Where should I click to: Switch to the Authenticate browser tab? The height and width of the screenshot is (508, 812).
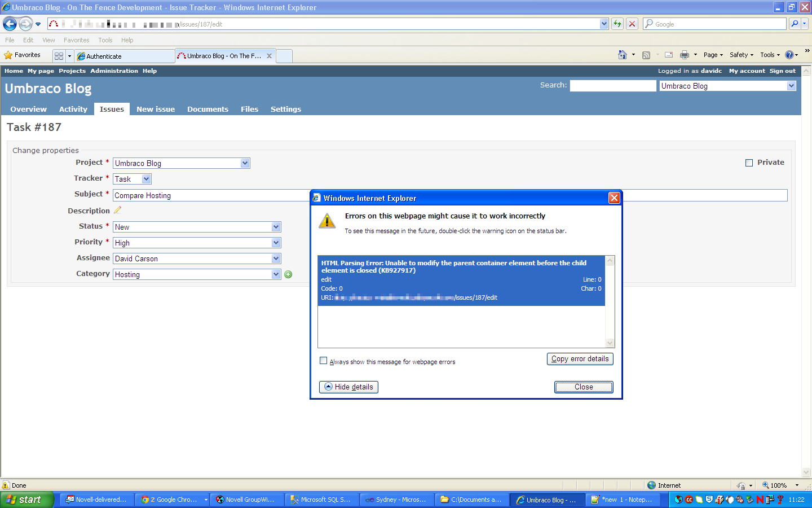point(124,56)
